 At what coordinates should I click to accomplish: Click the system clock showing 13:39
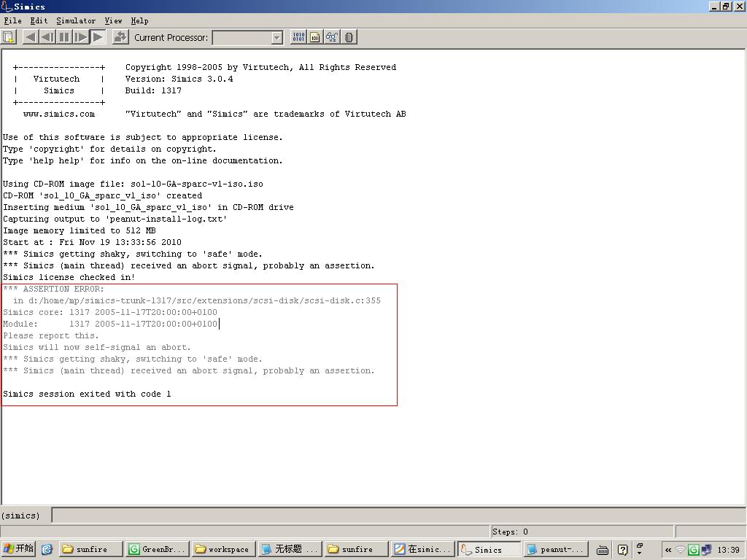coord(729,550)
